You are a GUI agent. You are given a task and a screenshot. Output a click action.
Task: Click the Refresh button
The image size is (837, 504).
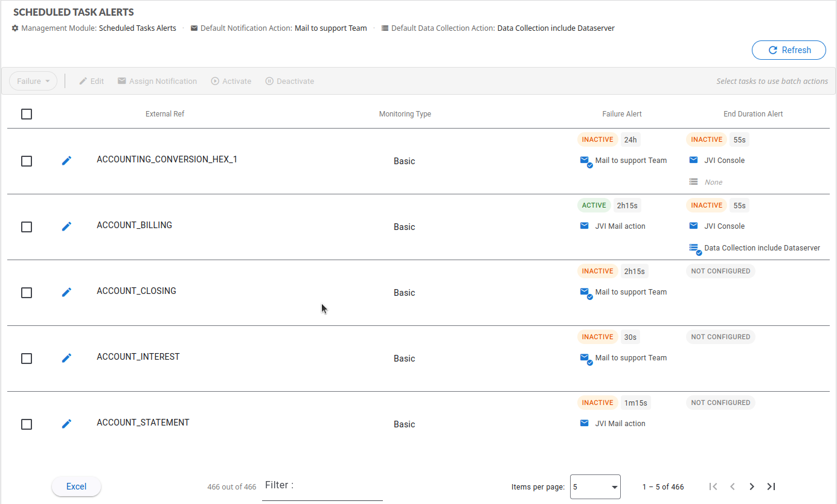(789, 51)
